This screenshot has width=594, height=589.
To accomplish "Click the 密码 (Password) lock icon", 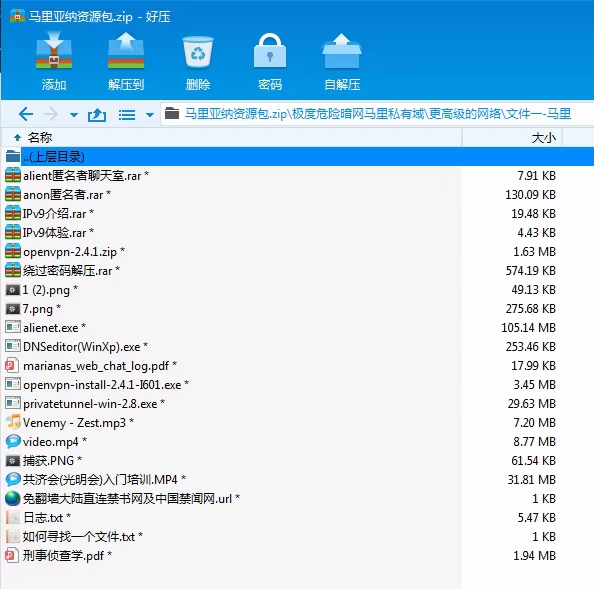I will pos(270,51).
